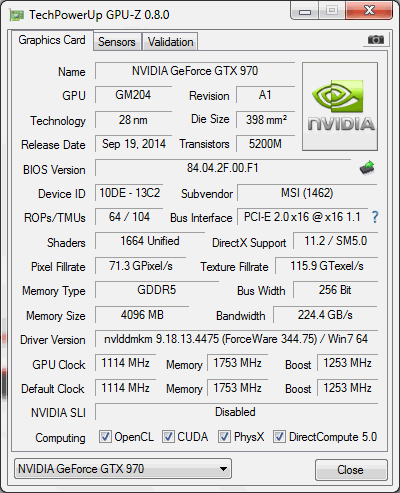Click the Bus Width value 256 Bit
The height and width of the screenshot is (493, 400).
point(335,290)
